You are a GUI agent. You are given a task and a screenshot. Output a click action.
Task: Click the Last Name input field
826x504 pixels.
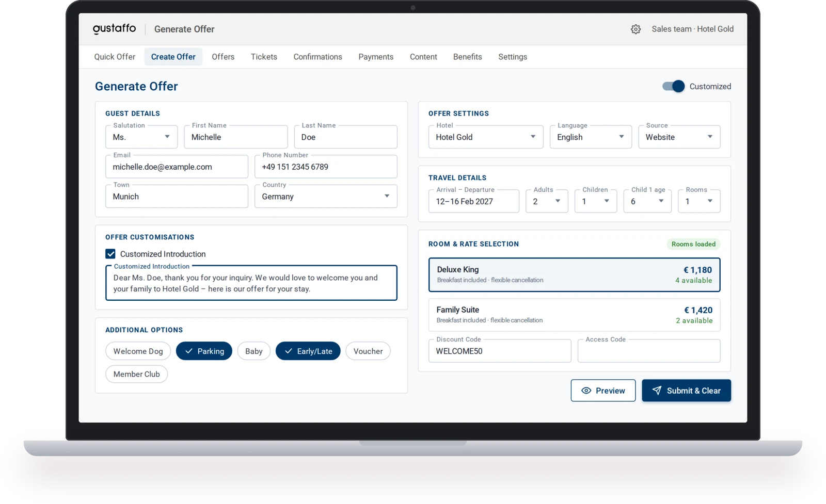pyautogui.click(x=345, y=137)
